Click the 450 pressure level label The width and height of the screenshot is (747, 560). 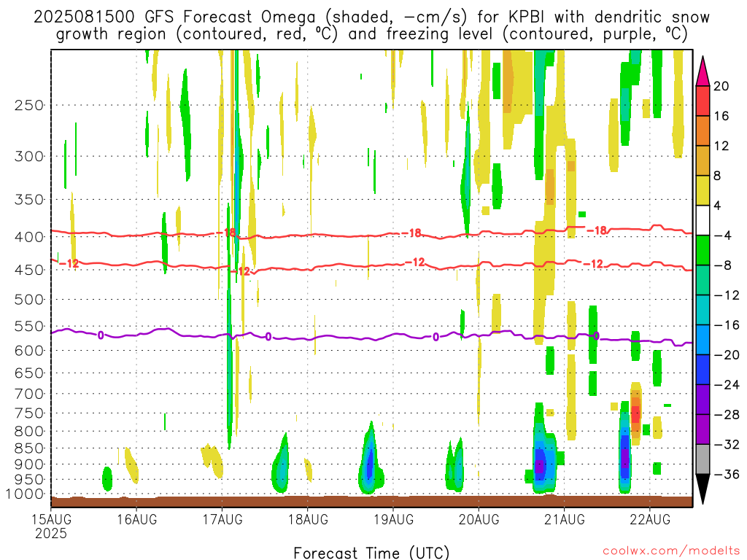click(x=29, y=270)
